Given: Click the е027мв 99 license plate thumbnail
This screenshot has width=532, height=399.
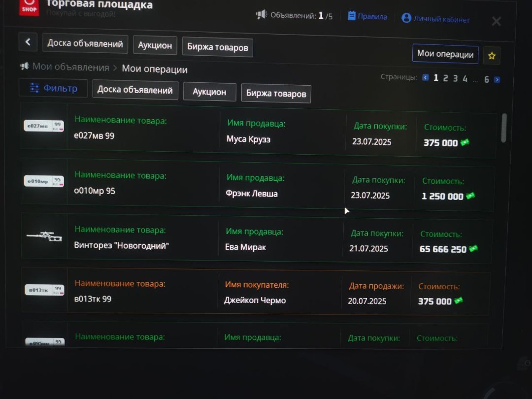Looking at the screenshot, I should [44, 126].
